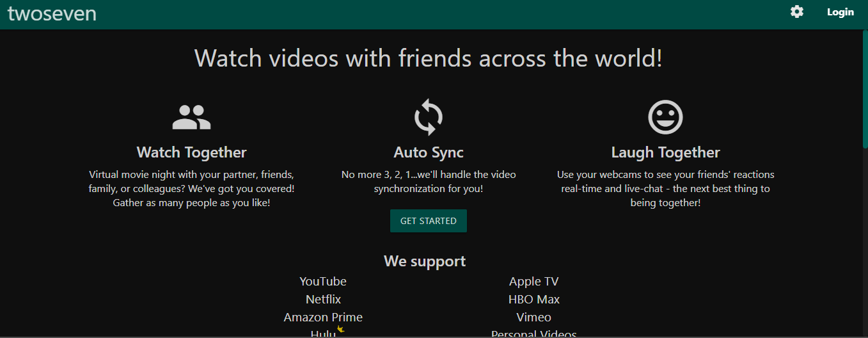
Task: Click the Watch Together heading
Action: click(191, 152)
